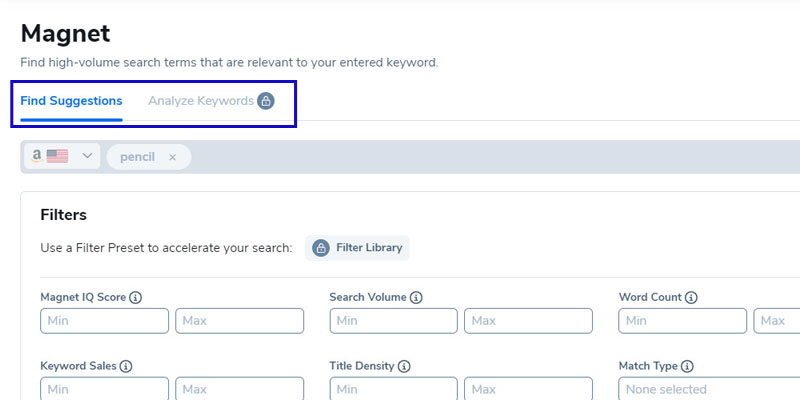The image size is (800, 400).
Task: Click the lock icon in Filter Library
Action: pyautogui.click(x=321, y=248)
